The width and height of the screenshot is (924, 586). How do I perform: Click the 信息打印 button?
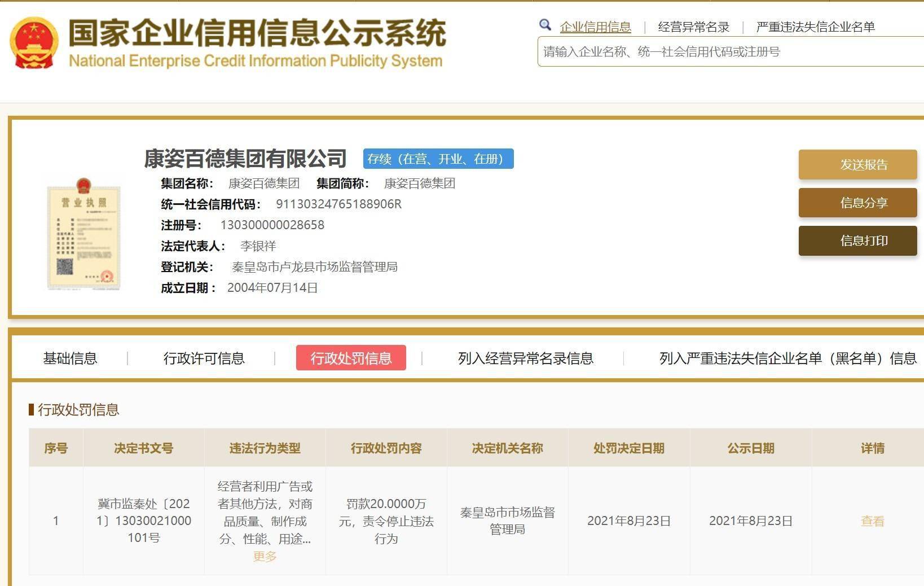(x=857, y=240)
